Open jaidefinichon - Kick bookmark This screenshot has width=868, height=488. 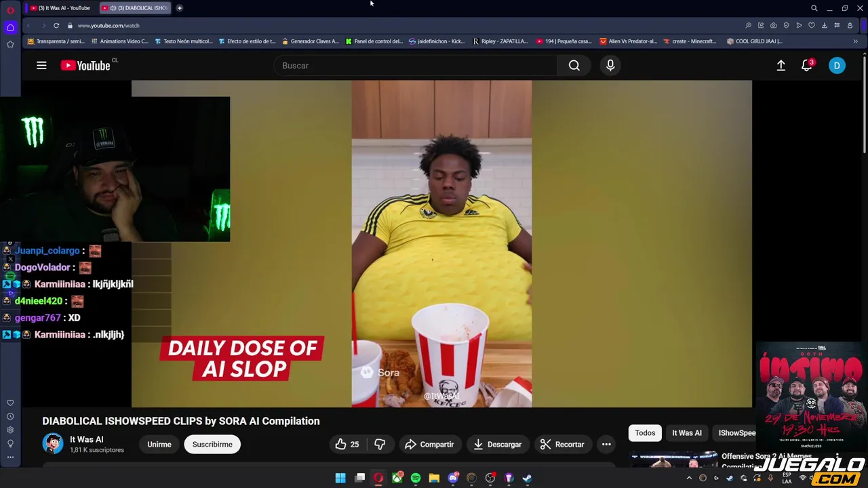pyautogui.click(x=437, y=41)
